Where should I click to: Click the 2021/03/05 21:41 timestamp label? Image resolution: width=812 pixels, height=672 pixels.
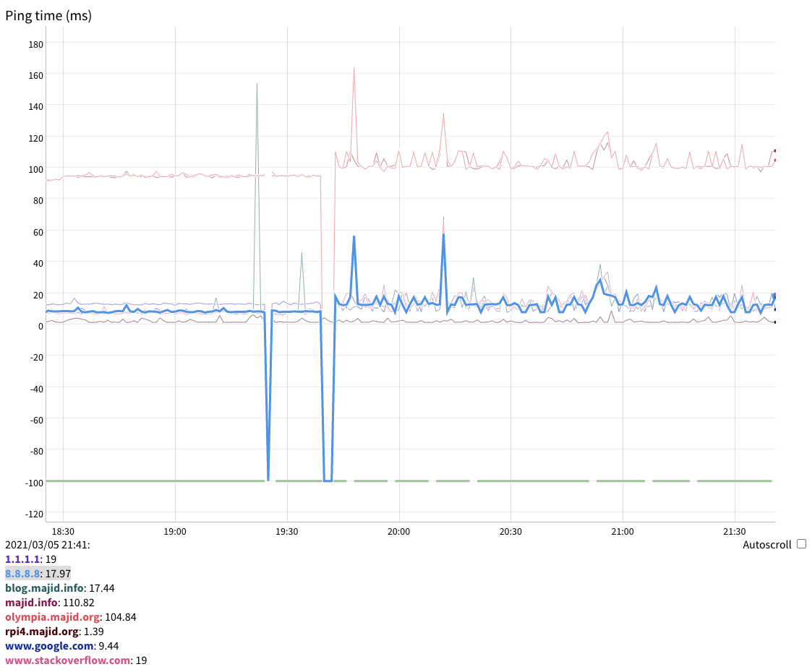click(x=48, y=545)
